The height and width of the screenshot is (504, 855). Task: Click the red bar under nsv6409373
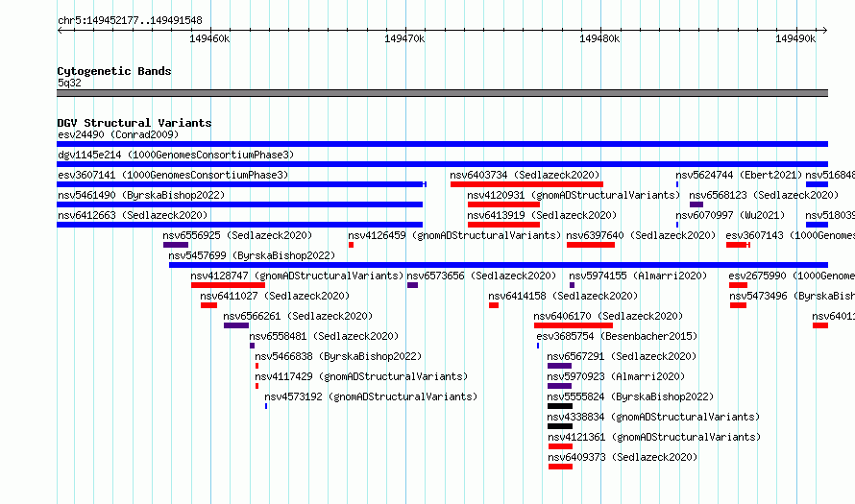click(560, 467)
